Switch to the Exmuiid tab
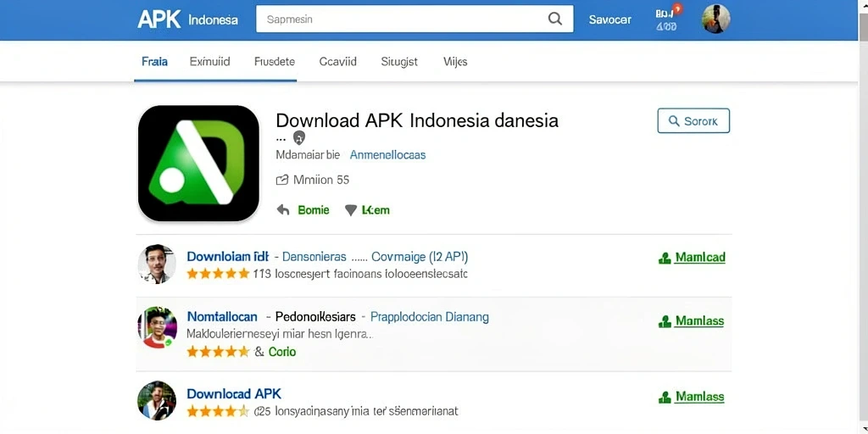This screenshot has height=434, width=868. [x=210, y=61]
